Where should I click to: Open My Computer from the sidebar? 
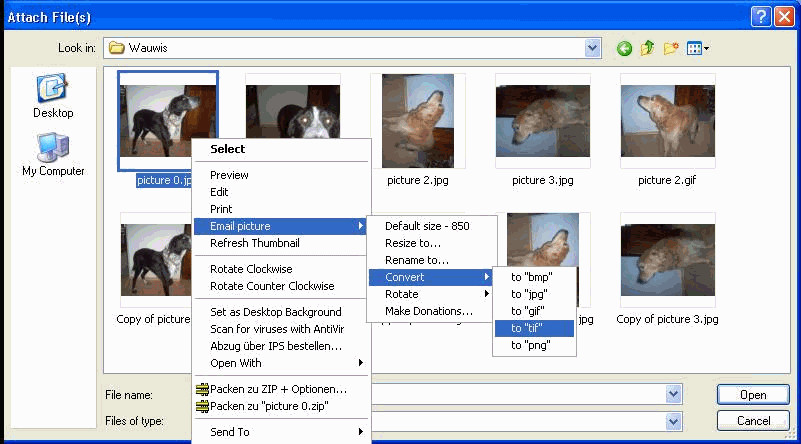click(53, 154)
